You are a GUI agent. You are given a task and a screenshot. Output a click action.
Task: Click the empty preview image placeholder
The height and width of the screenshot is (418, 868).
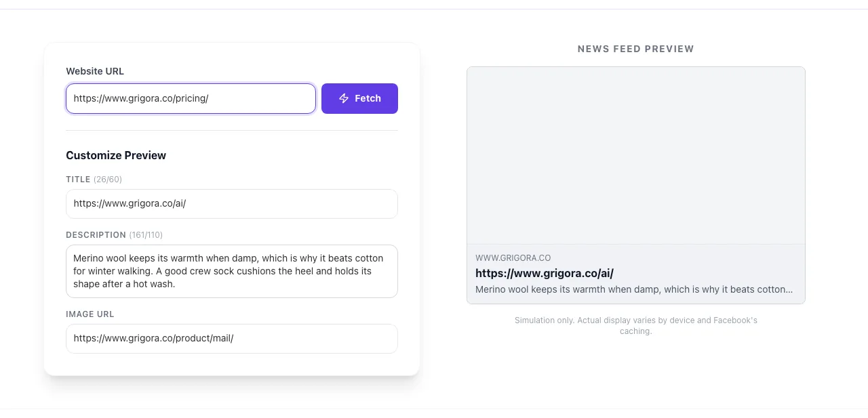pos(636,156)
